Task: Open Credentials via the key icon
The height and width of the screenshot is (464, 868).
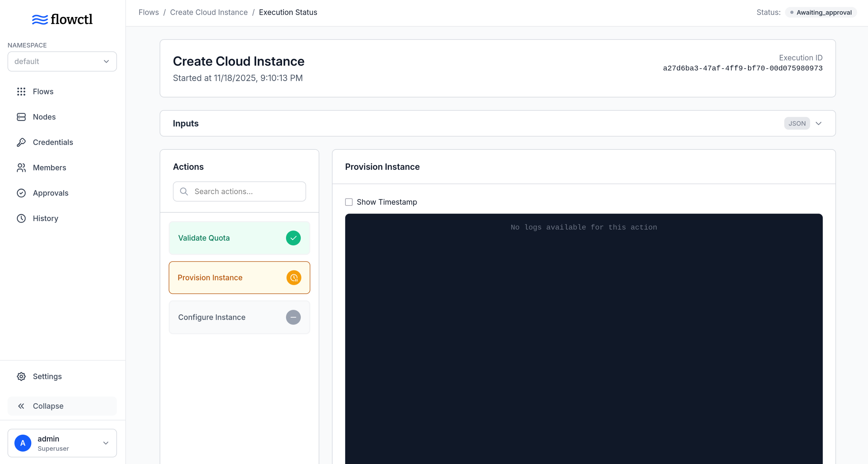Action: point(21,142)
